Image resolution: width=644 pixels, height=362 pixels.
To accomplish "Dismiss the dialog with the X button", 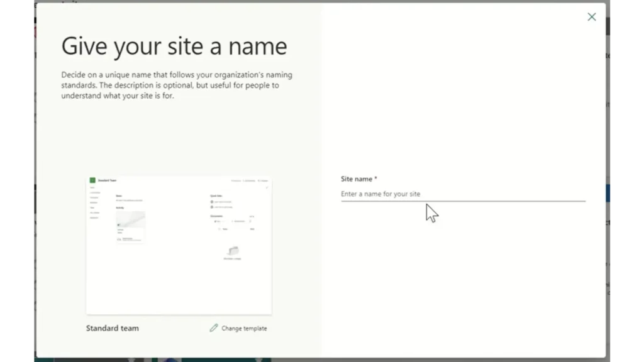I will coord(591,17).
